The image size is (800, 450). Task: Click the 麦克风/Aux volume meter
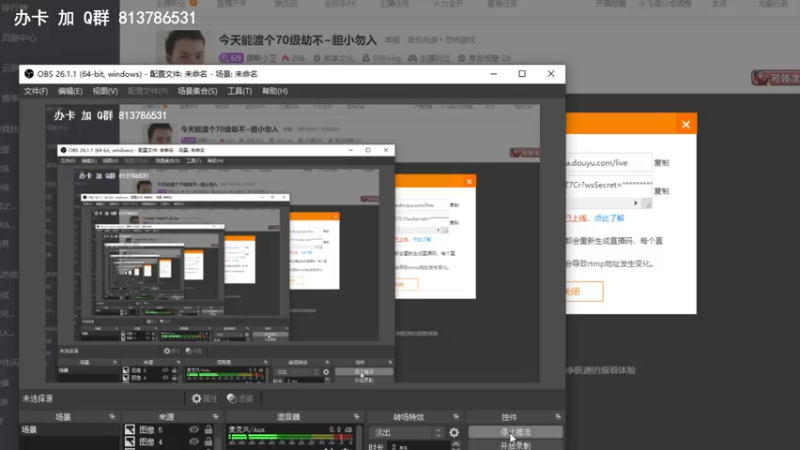pos(291,437)
